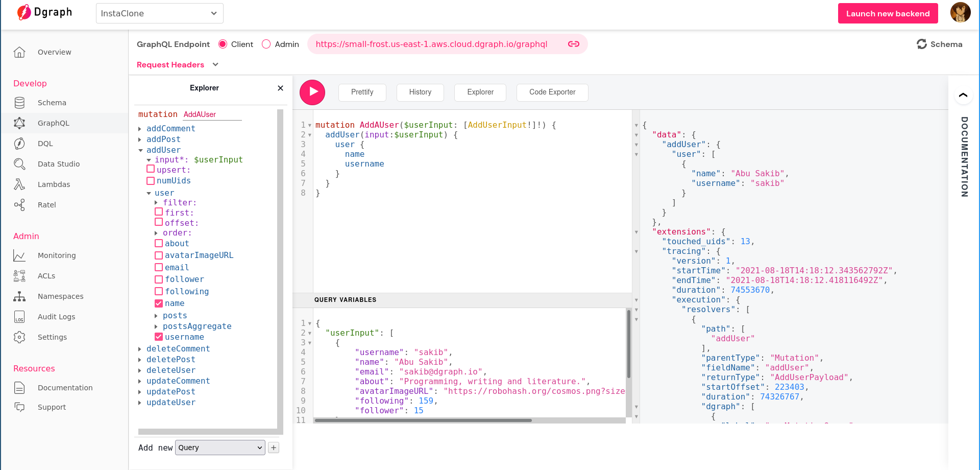Open Schema database icon in sidebar
The image size is (980, 470).
point(19,103)
